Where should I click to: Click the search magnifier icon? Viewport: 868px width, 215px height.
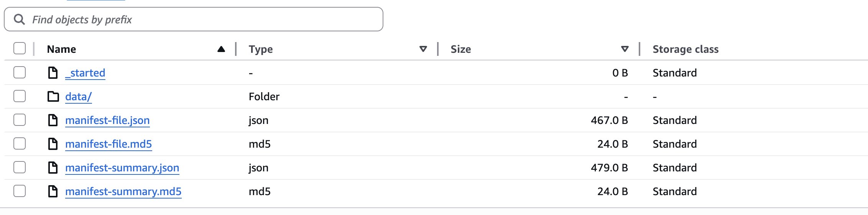pyautogui.click(x=19, y=20)
